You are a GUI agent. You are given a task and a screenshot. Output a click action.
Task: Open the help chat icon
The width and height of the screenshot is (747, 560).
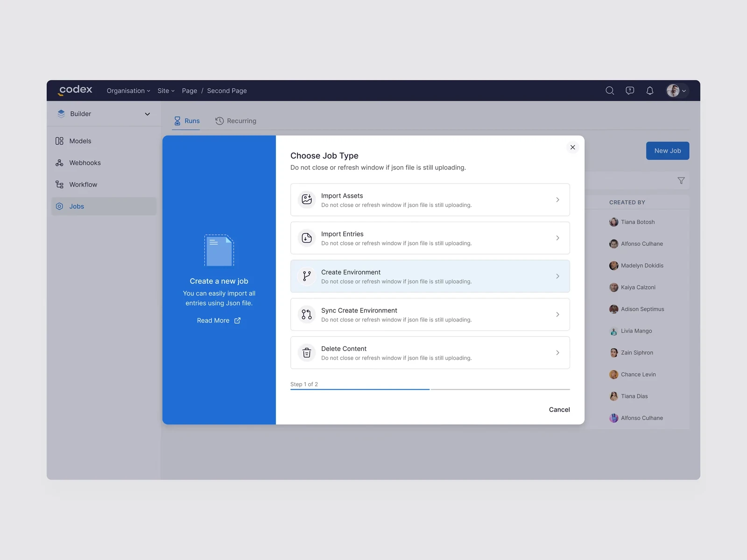click(630, 91)
